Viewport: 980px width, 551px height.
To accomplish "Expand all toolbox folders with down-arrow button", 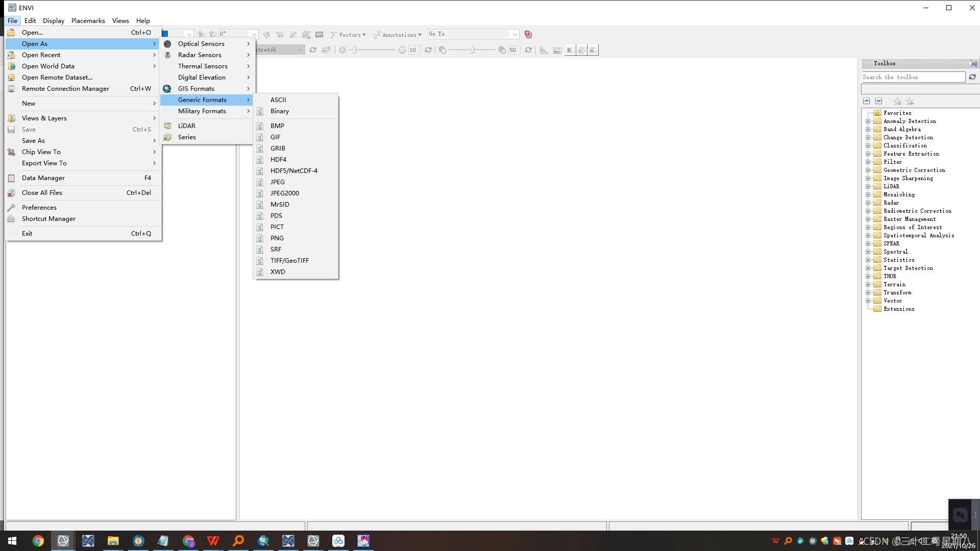I will 879,101.
